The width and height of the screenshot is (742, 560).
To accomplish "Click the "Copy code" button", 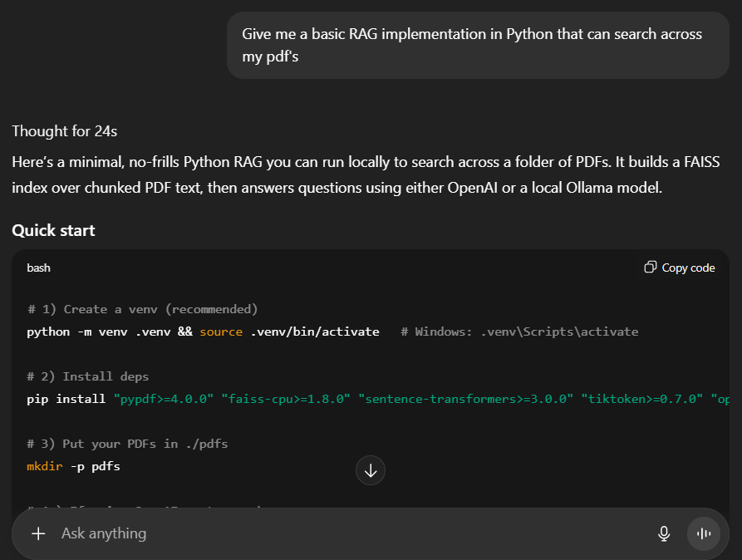I will pos(686,268).
